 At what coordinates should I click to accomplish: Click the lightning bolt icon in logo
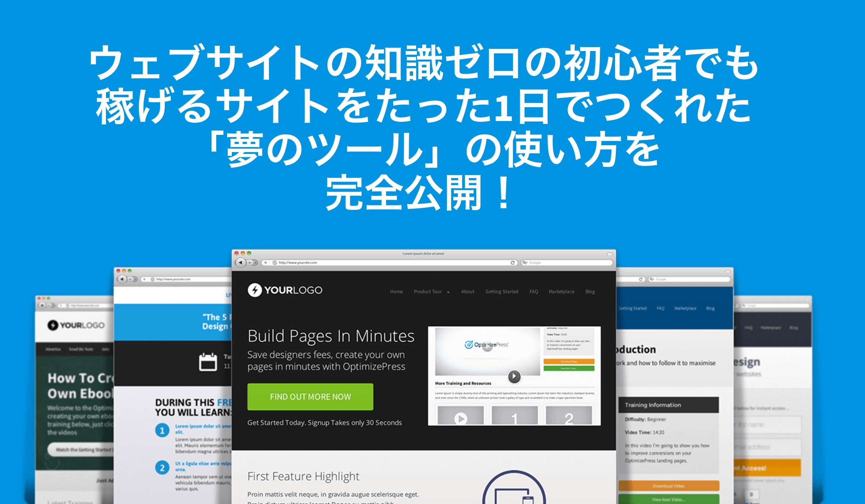pos(253,289)
